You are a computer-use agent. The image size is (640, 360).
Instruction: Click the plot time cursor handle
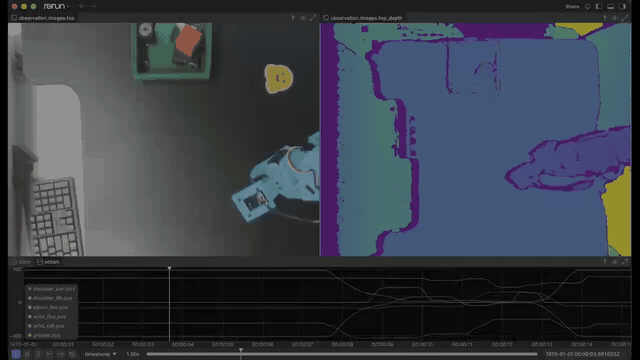pos(169,268)
